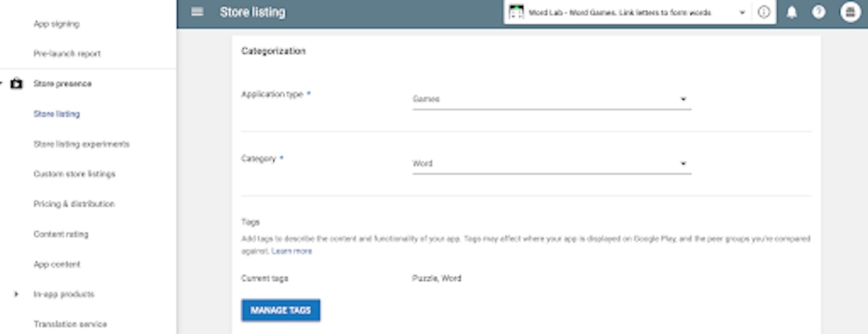Open Custom store listings
The width and height of the screenshot is (868, 334).
75,174
